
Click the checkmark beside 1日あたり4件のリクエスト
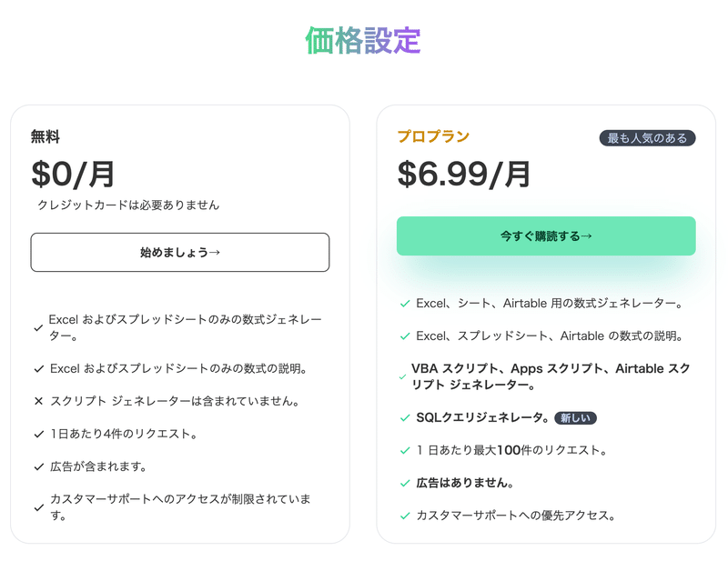click(39, 435)
